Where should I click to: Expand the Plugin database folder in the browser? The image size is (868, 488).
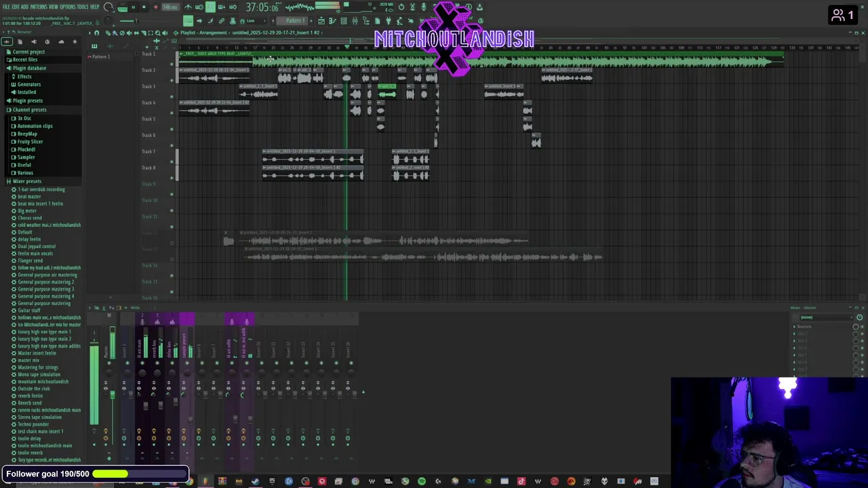click(x=28, y=68)
